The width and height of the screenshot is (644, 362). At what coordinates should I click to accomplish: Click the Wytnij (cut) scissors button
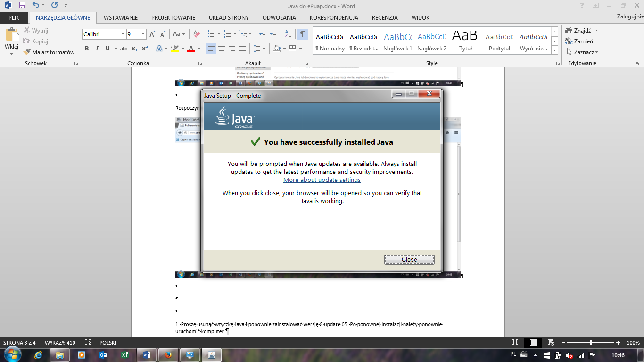pyautogui.click(x=36, y=31)
